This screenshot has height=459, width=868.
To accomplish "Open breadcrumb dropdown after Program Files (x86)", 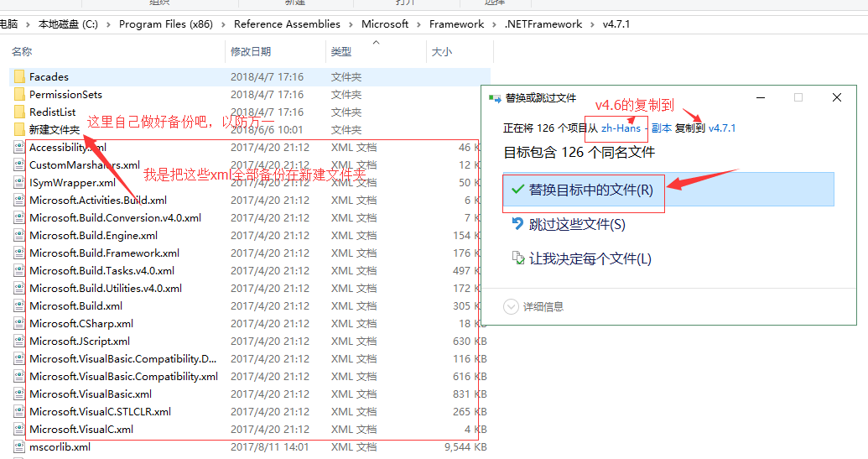I will (223, 24).
